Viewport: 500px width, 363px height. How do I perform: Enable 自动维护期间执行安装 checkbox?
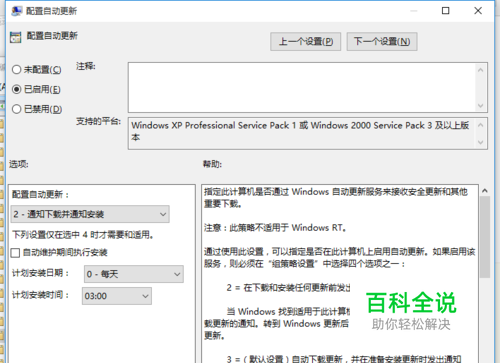15,253
